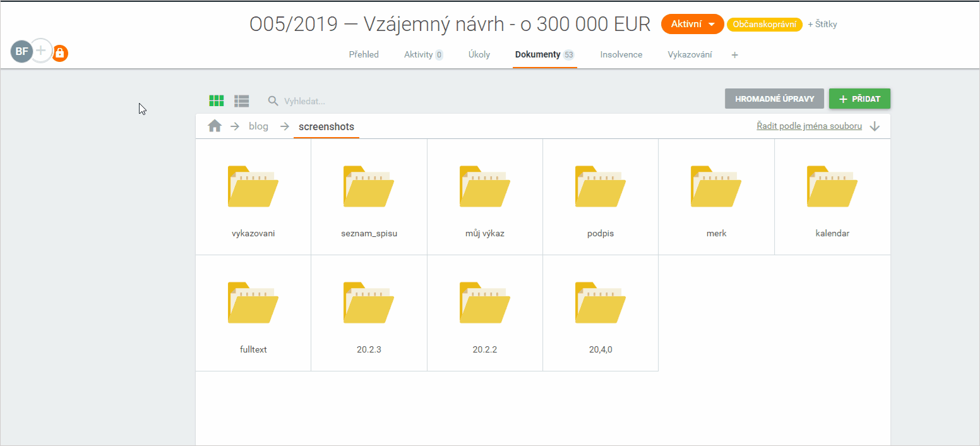Expand the Aktivní status dropdown
980x446 pixels.
(692, 24)
